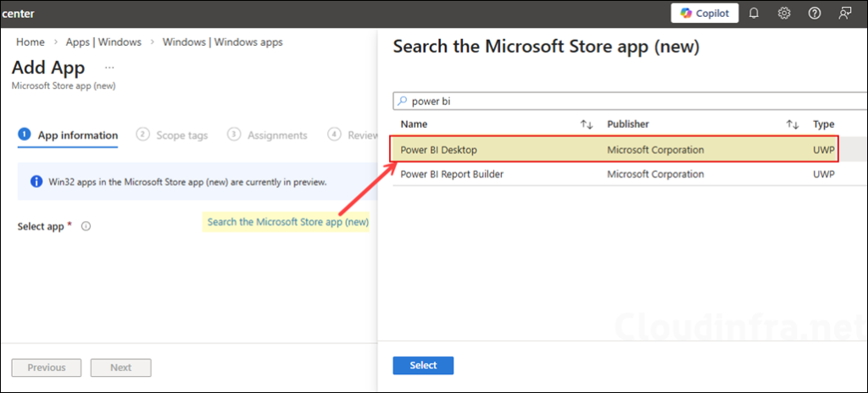Switch to the Review step
This screenshot has height=393, width=868.
tap(353, 135)
